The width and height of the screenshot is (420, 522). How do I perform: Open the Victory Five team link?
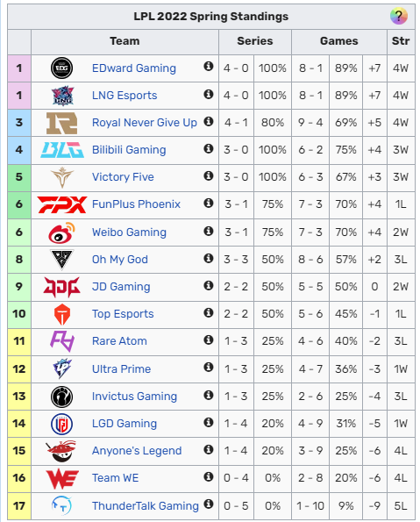click(x=123, y=176)
